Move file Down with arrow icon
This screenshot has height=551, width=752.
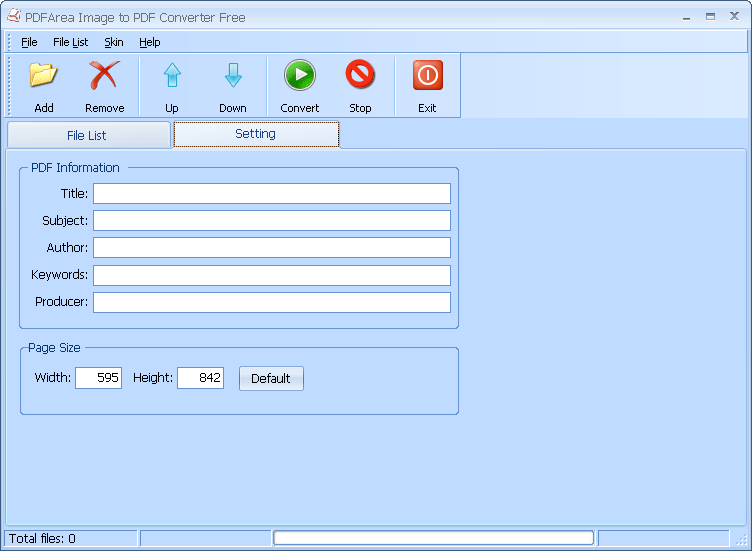(x=233, y=75)
